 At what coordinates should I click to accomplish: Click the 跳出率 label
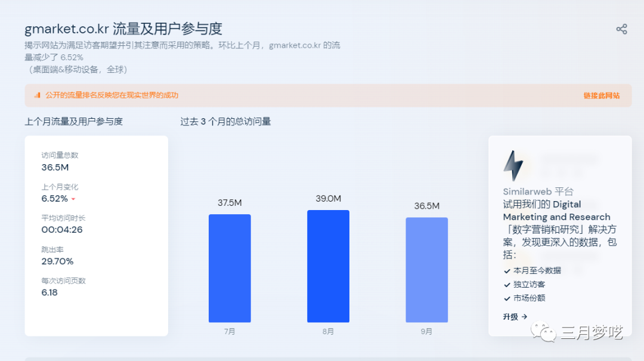point(52,249)
